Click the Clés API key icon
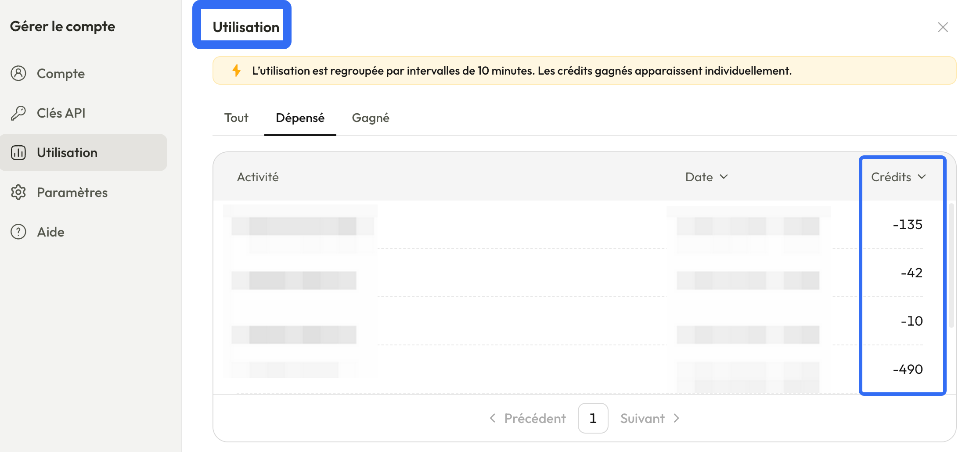Viewport: 980px width, 452px height. click(18, 113)
